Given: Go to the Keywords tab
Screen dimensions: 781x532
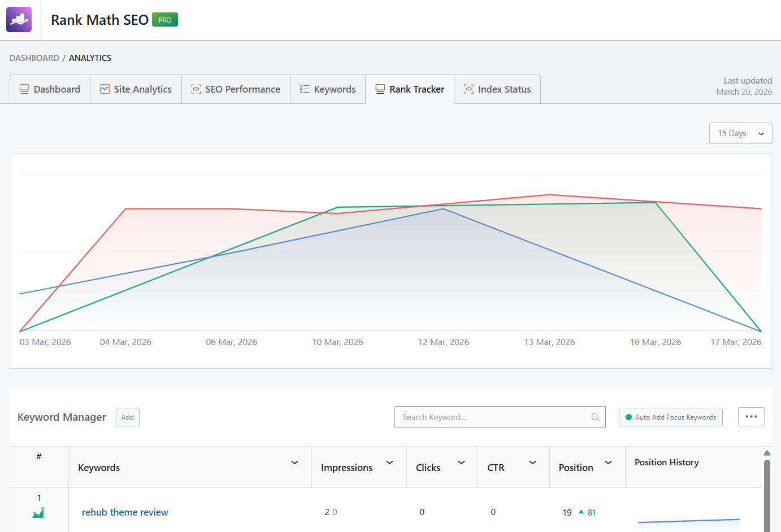Looking at the screenshot, I should click(x=328, y=89).
